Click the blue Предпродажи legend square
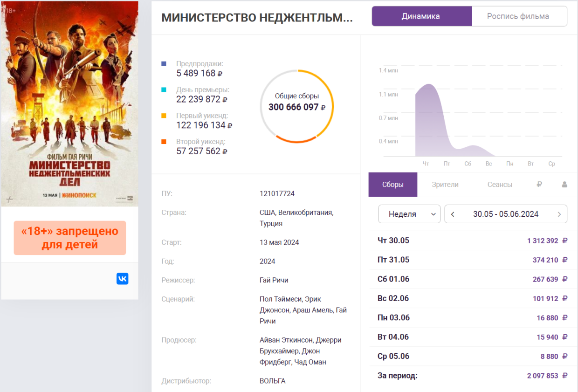578x392 pixels. [x=164, y=63]
